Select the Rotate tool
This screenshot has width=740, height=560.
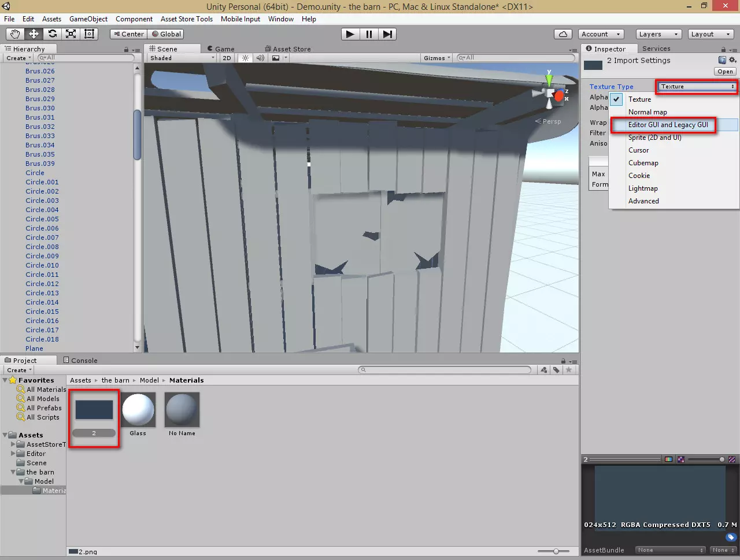[x=52, y=34]
